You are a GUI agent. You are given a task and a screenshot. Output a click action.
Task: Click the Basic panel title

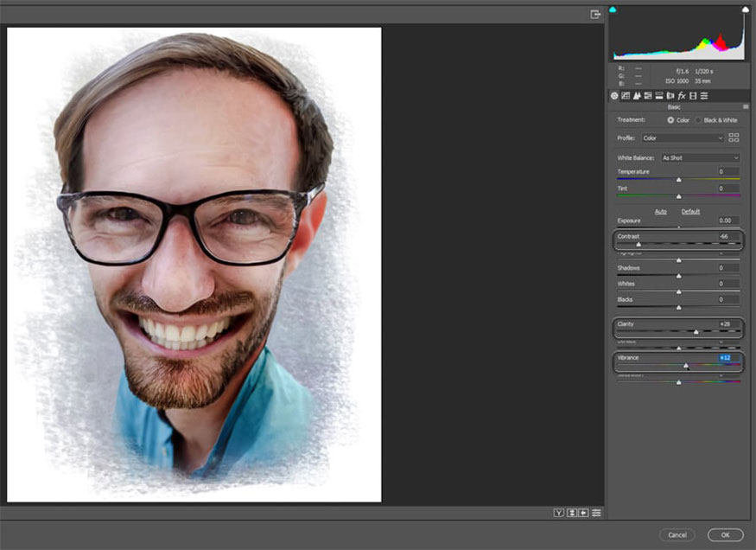674,106
